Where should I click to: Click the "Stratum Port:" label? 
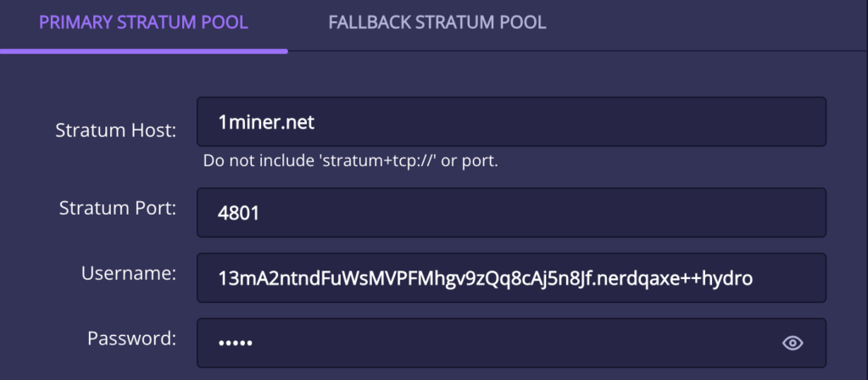tap(118, 209)
